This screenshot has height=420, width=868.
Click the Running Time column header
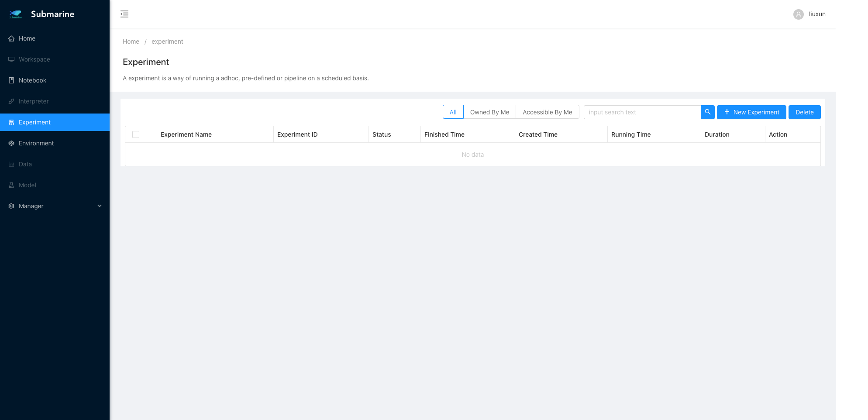654,134
